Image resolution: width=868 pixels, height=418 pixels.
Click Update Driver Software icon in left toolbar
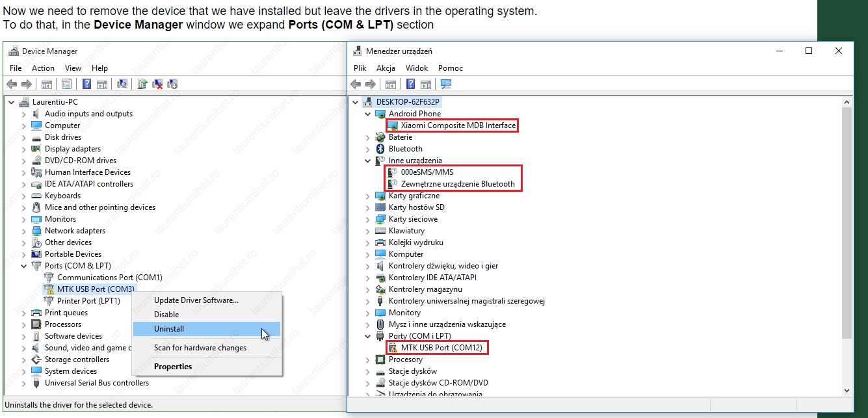point(142,84)
